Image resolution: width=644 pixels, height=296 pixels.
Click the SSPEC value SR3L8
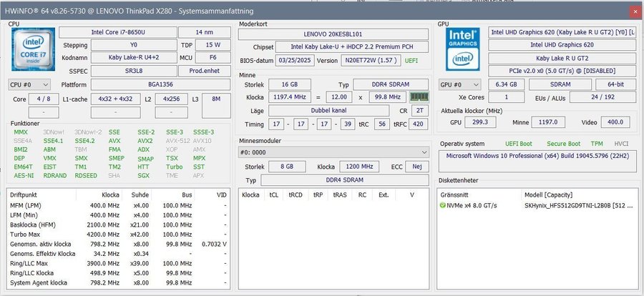134,71
